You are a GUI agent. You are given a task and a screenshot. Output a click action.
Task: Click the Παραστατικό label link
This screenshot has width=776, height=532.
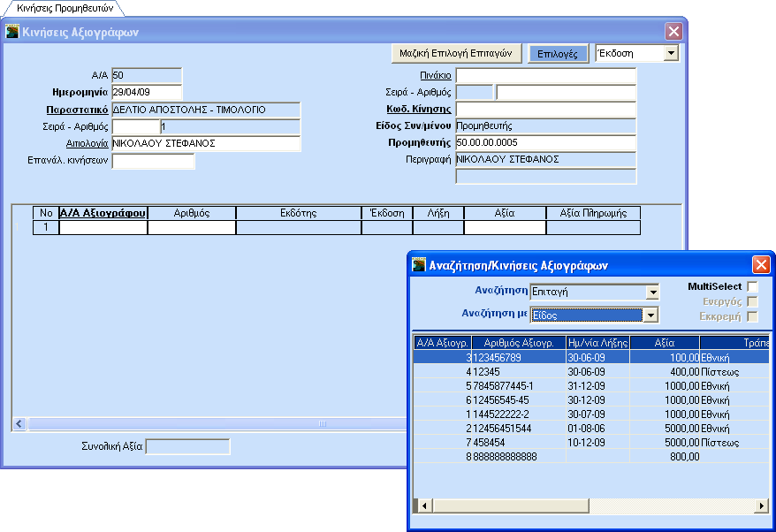pos(77,110)
